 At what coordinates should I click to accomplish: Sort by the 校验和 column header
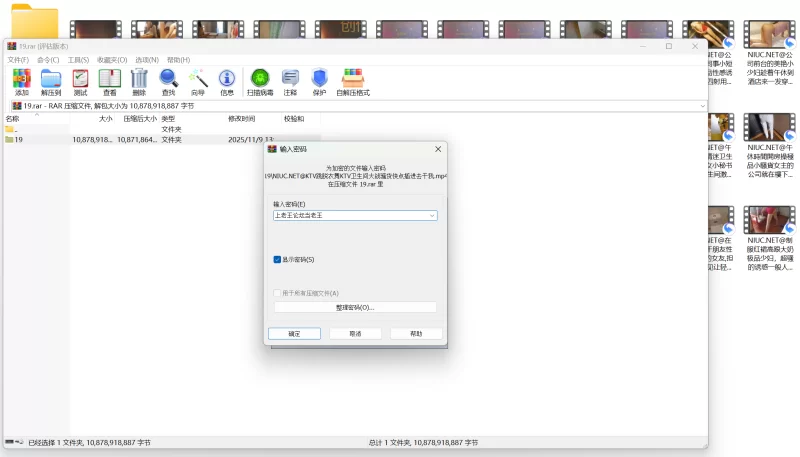coord(294,118)
